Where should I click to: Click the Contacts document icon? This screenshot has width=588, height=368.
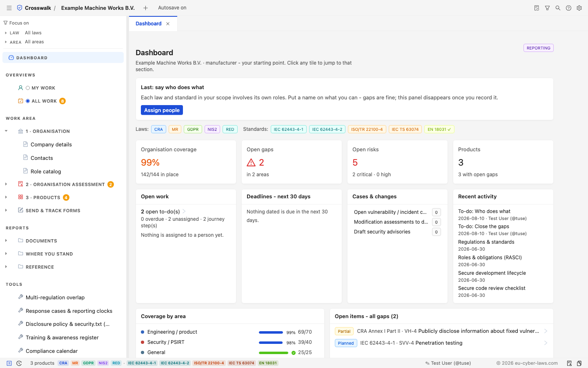(25, 158)
